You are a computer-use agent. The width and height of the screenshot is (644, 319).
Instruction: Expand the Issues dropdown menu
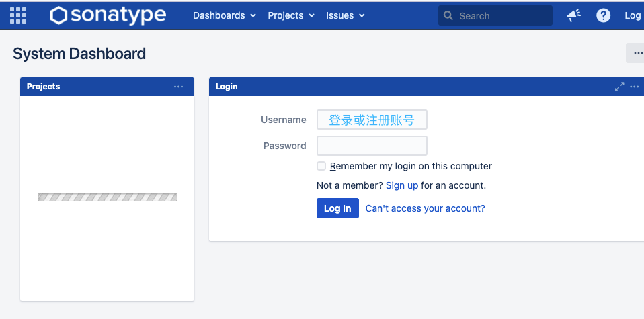pyautogui.click(x=345, y=15)
